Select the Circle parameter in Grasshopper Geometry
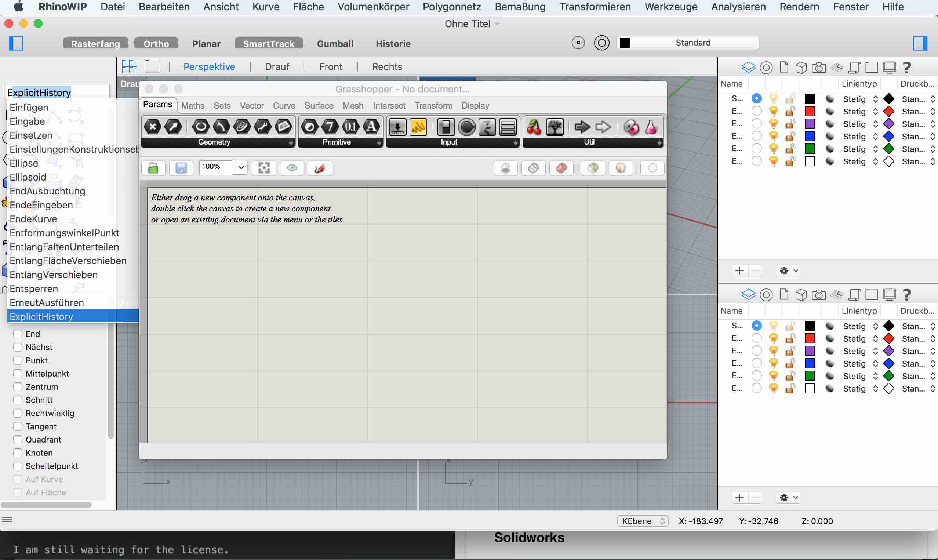 [x=201, y=127]
